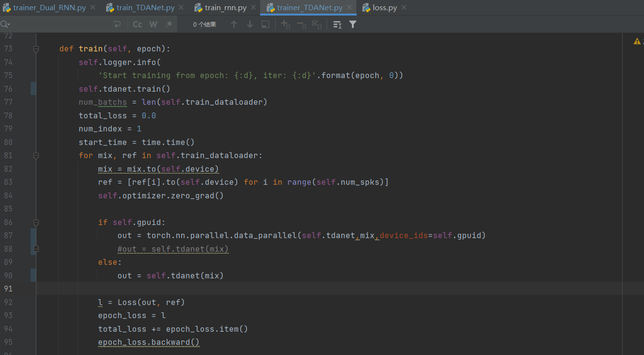This screenshot has height=355, width=644.
Task: Collapse the if self.gpuid block fold
Action: coord(35,222)
